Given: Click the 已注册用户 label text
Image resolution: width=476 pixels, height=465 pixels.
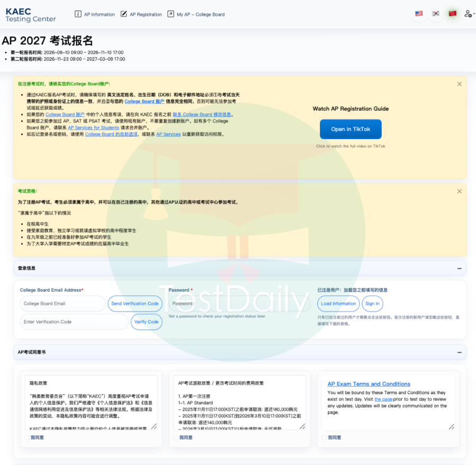Looking at the screenshot, I should coord(352,290).
